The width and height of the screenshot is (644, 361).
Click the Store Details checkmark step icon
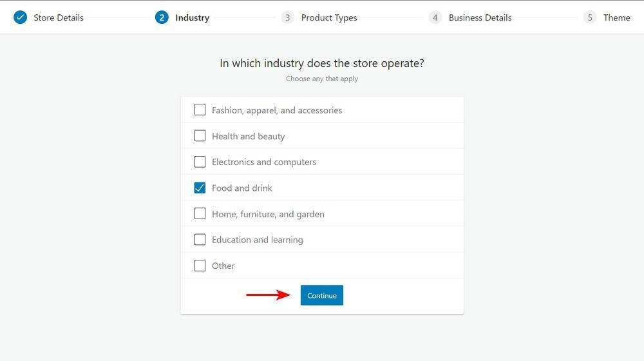21,17
